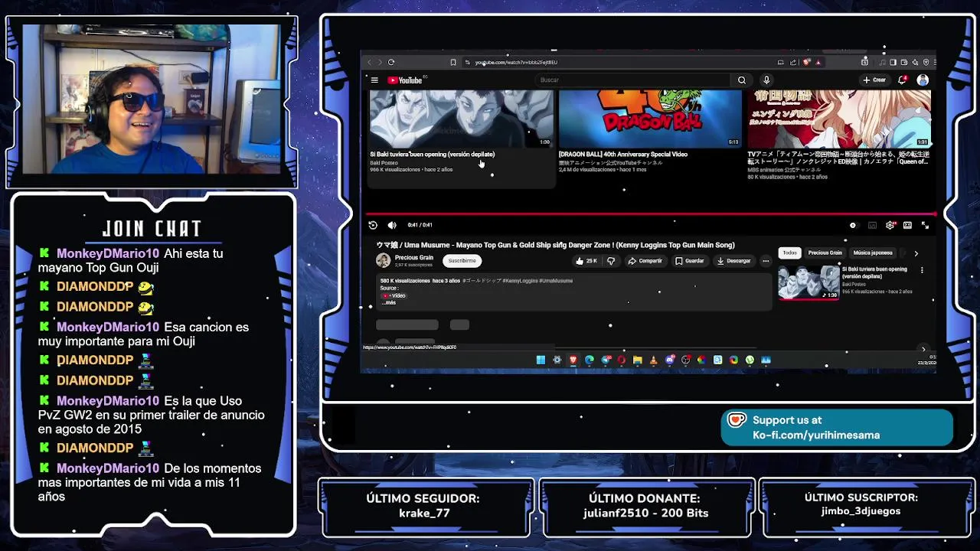Focus the Buscar search field
The height and width of the screenshot is (551, 980).
pos(633,80)
